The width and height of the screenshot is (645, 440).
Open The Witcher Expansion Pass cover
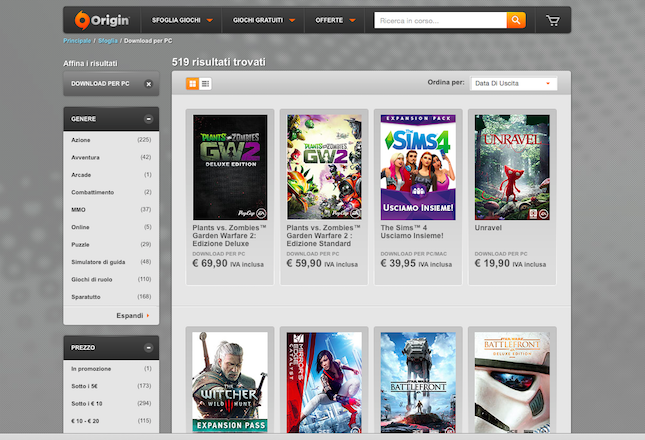tap(230, 382)
